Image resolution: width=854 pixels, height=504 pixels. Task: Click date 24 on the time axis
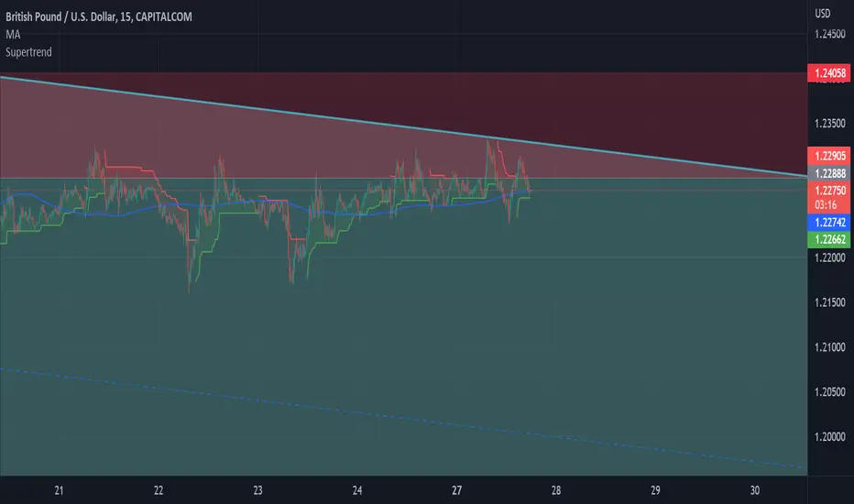click(x=357, y=490)
